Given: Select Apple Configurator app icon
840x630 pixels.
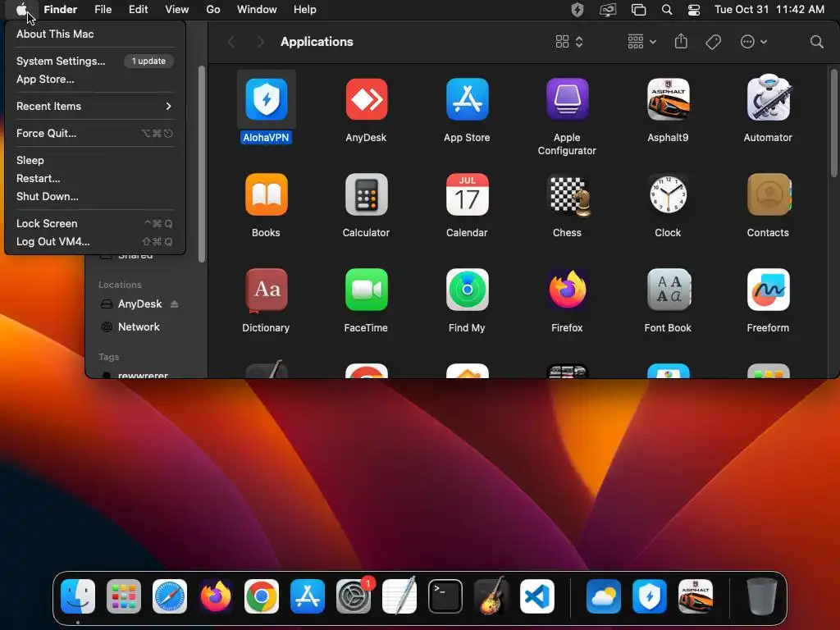Looking at the screenshot, I should pyautogui.click(x=568, y=99).
